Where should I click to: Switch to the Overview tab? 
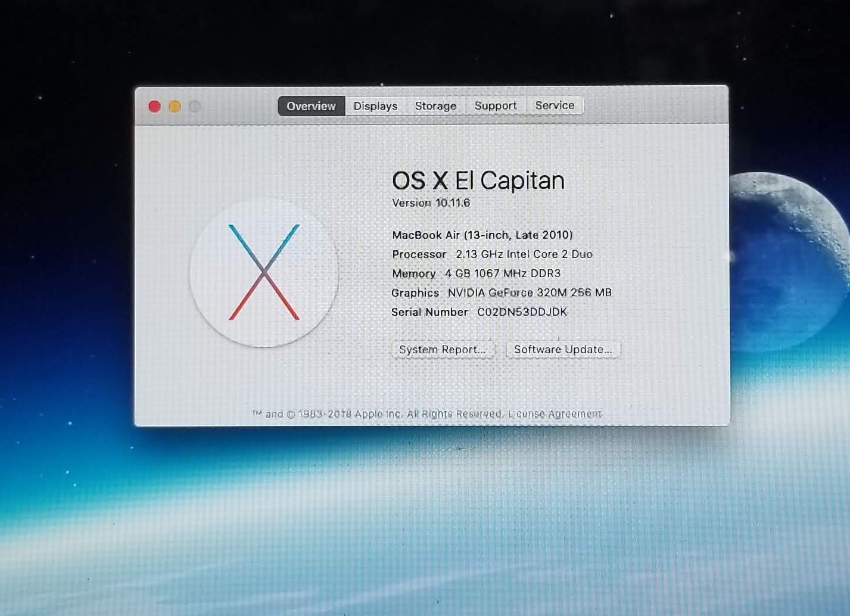(x=311, y=106)
